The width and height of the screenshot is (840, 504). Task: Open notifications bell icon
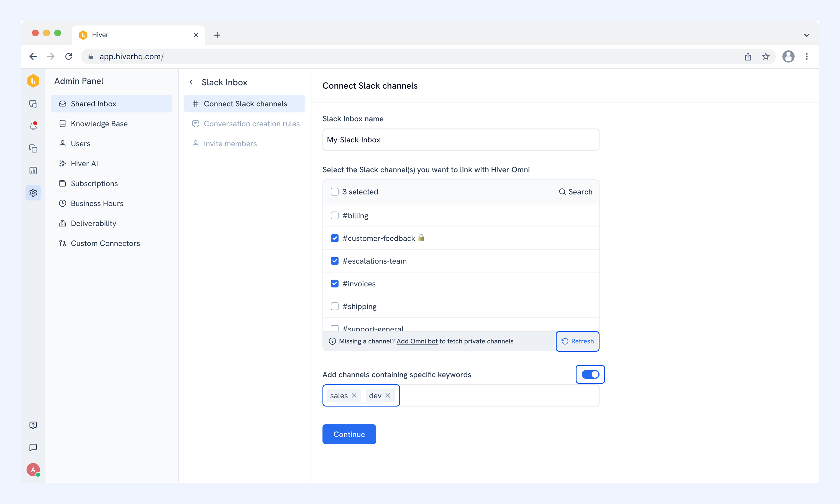pos(33,126)
